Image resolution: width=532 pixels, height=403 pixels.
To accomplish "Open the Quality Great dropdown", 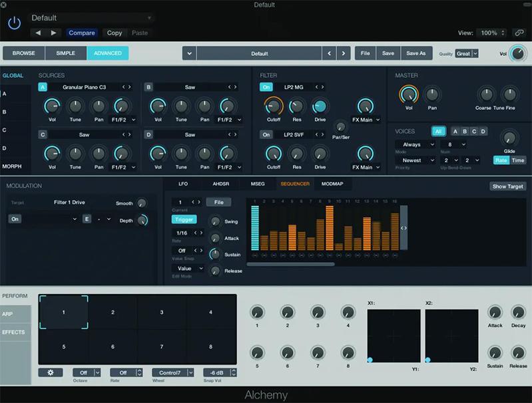I will tap(467, 54).
